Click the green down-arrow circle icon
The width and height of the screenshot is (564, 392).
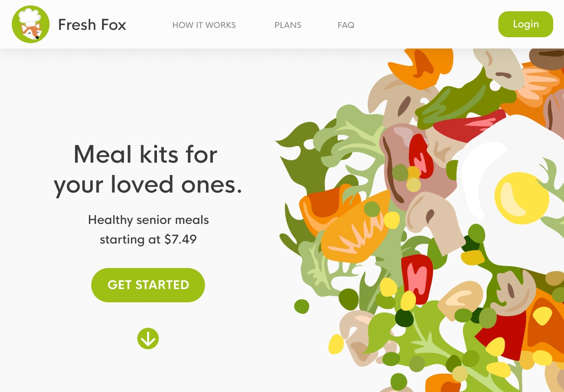(x=148, y=339)
